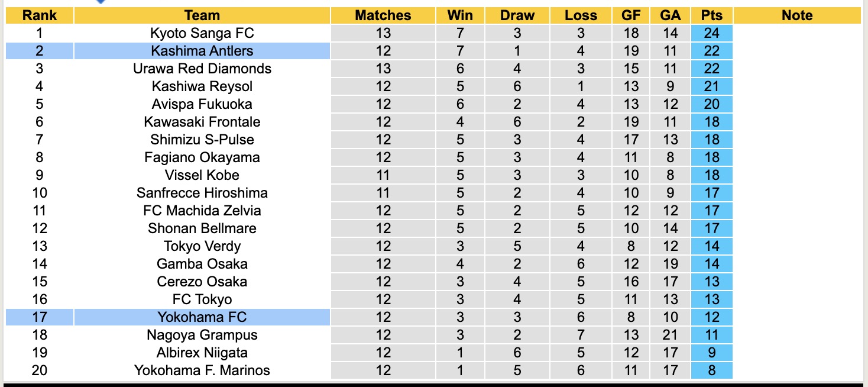Click Albirex Niigata's 9 points cell
The width and height of the screenshot is (868, 387).
tap(711, 353)
